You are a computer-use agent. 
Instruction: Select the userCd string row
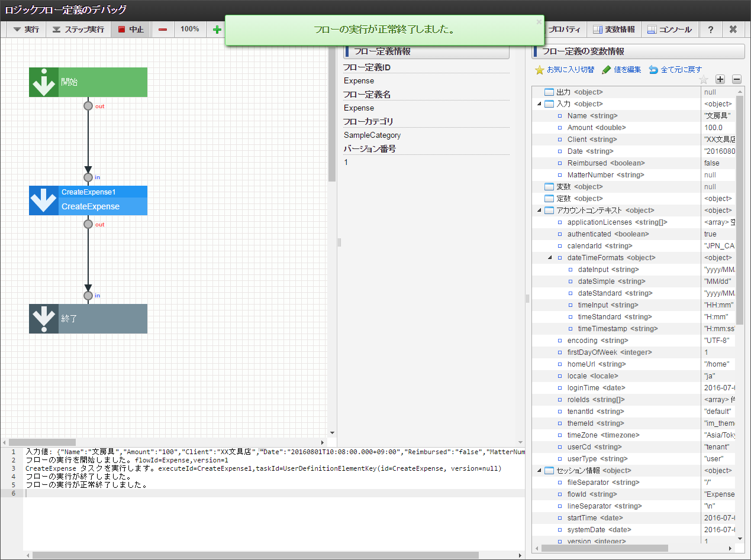pos(634,447)
